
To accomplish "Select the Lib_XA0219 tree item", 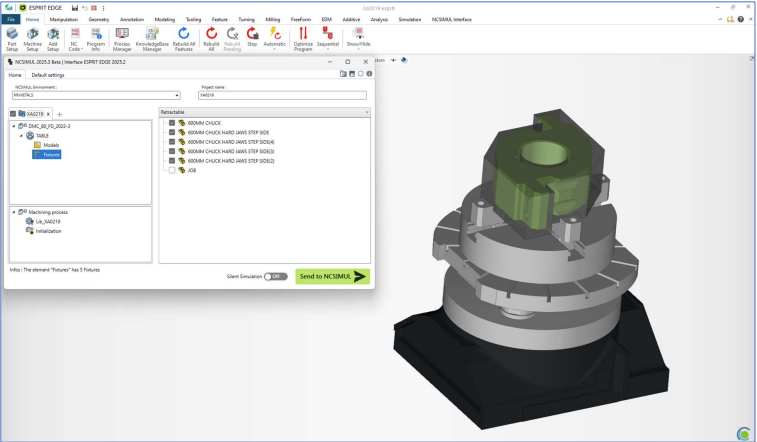I will pyautogui.click(x=43, y=221).
